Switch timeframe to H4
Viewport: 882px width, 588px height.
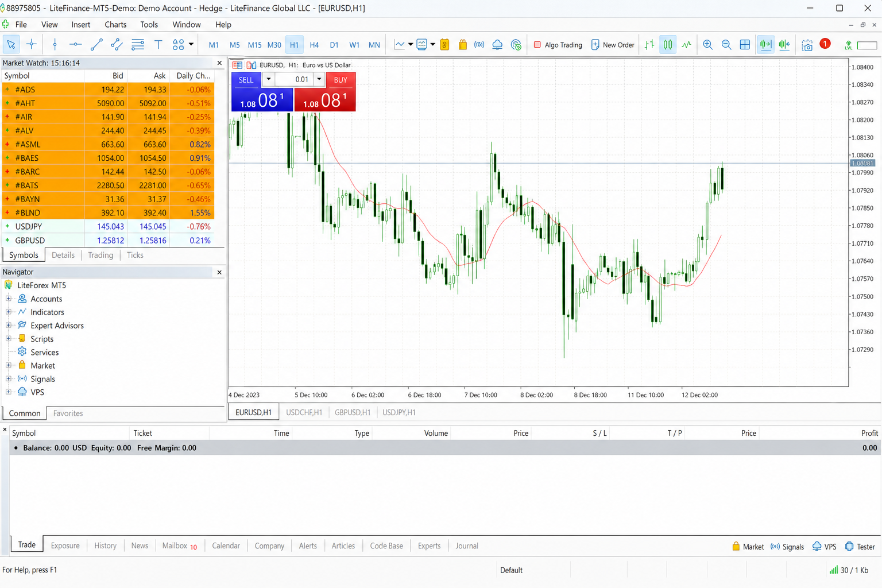click(314, 45)
